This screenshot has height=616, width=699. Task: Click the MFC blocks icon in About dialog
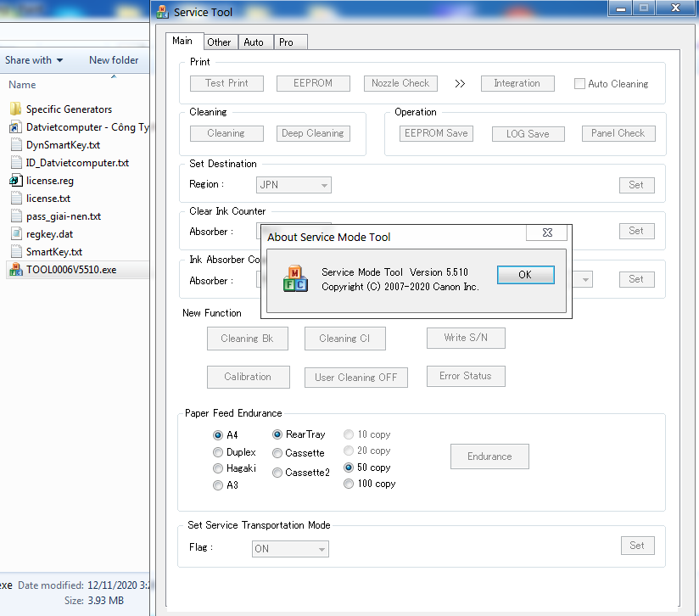295,278
